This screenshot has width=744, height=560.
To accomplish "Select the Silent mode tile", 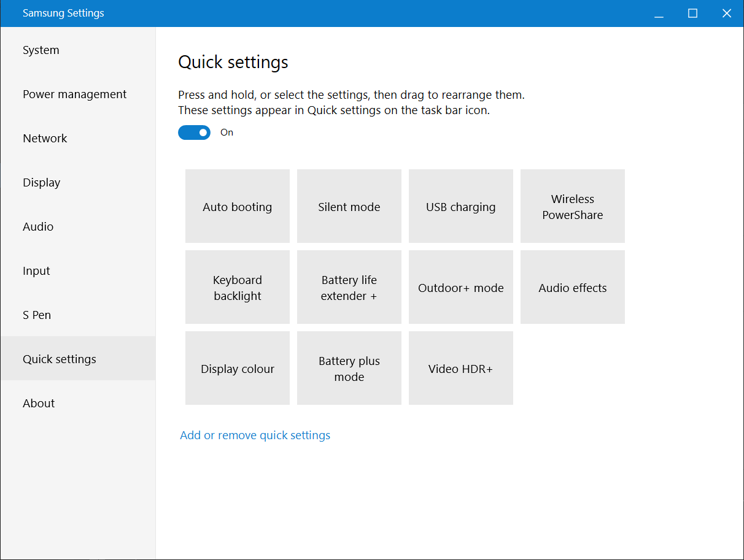I will [x=349, y=206].
